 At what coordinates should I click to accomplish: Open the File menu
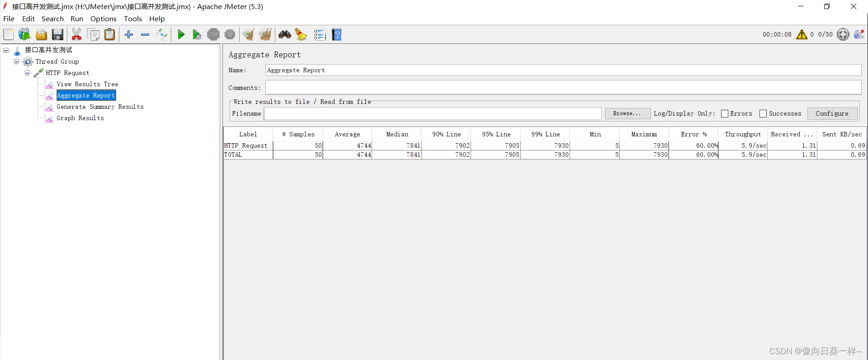tap(9, 19)
